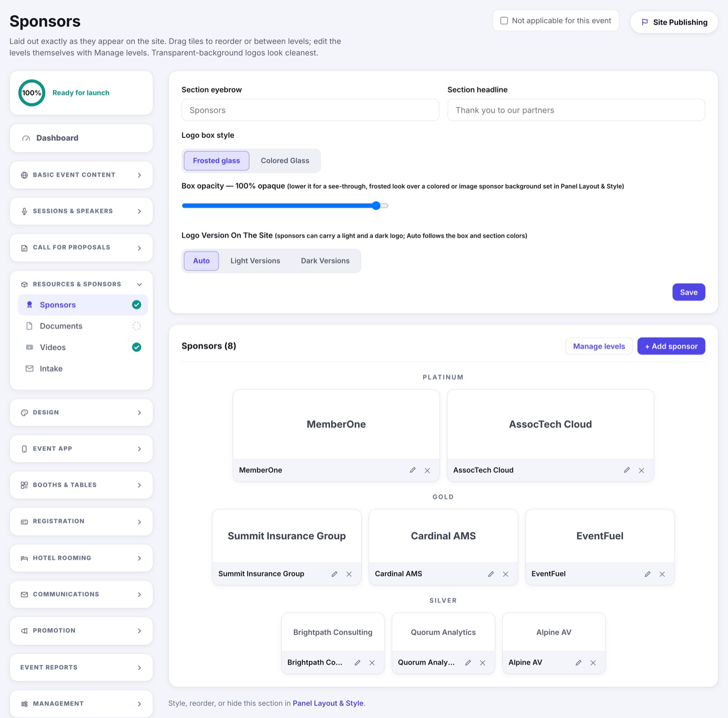The width and height of the screenshot is (728, 718).
Task: Edit the Alpine AV sponsor
Action: click(x=578, y=662)
